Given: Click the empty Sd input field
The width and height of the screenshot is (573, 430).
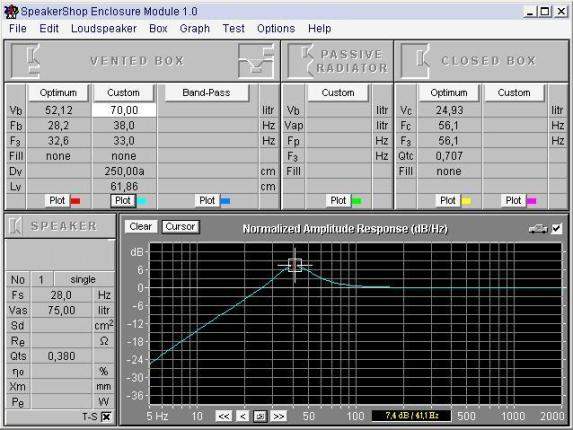Looking at the screenshot, I should click(x=61, y=326).
